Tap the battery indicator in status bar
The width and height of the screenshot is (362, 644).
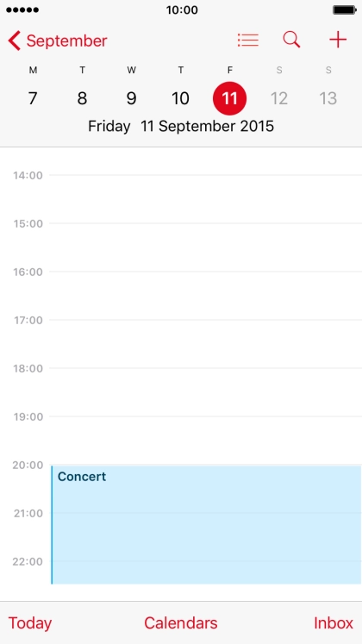click(344, 9)
